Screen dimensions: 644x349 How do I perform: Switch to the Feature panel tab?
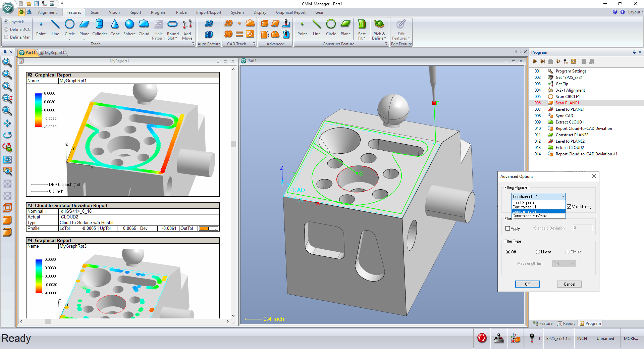(x=543, y=323)
